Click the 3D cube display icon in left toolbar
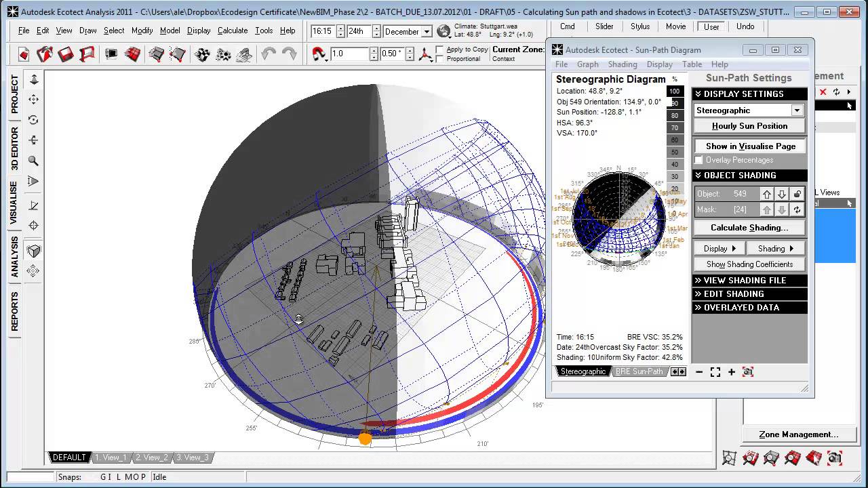The image size is (868, 488). (x=33, y=251)
